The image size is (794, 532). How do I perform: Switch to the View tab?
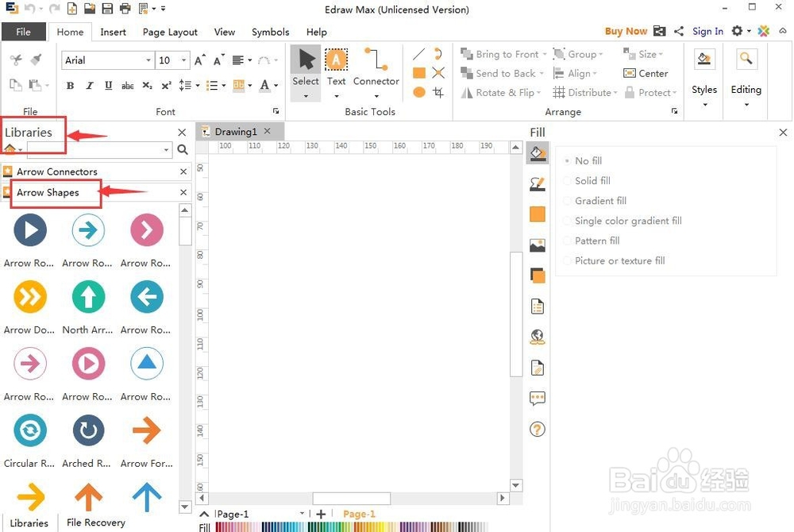coord(225,32)
